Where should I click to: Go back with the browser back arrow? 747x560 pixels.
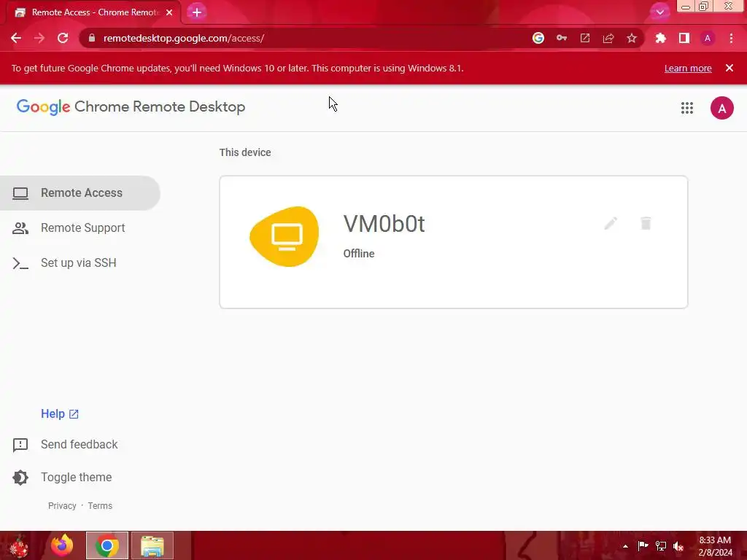point(16,38)
